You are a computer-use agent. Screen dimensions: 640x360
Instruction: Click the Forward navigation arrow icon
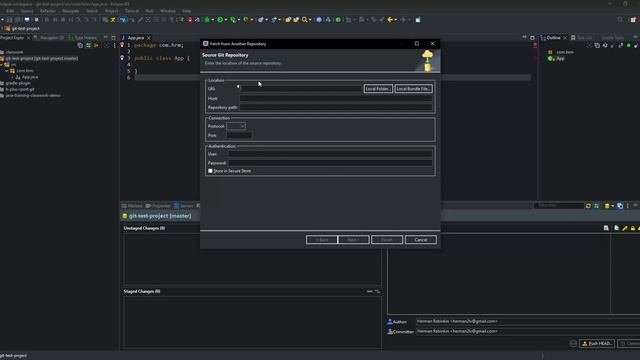(403, 20)
